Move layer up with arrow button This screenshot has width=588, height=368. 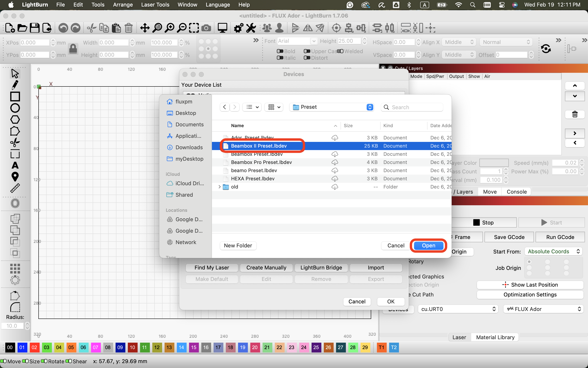(x=575, y=85)
